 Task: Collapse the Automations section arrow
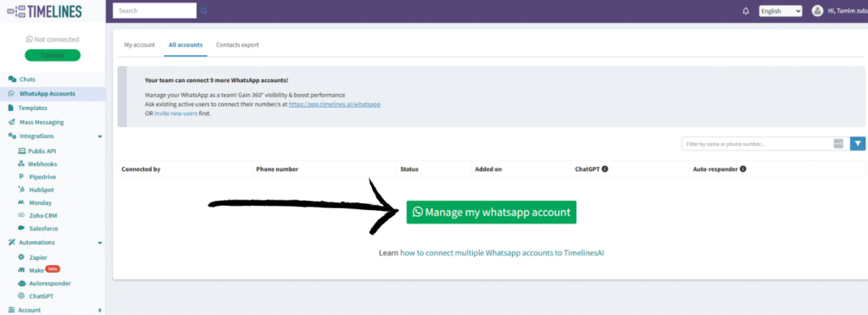pyautogui.click(x=100, y=243)
